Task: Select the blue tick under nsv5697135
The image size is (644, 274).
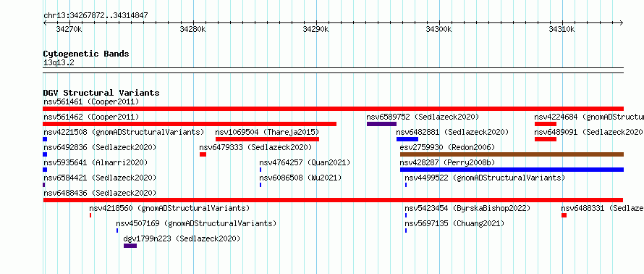Action: point(406,231)
